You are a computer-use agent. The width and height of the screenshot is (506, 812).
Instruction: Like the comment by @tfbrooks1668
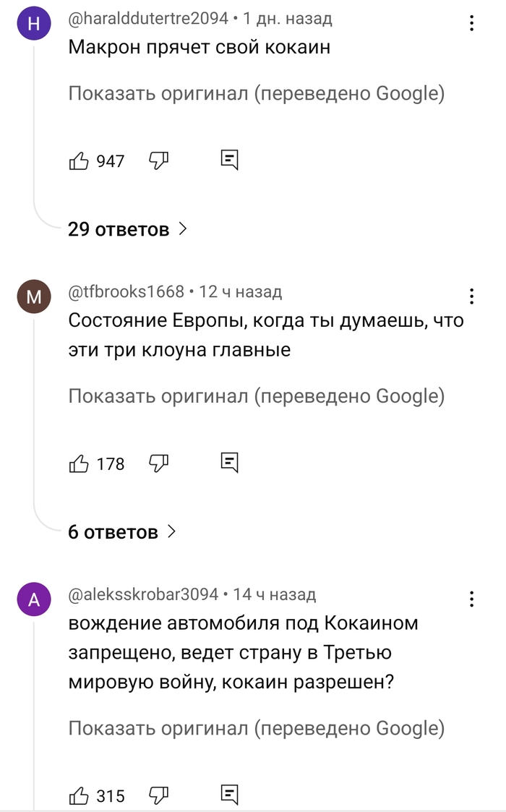79,463
